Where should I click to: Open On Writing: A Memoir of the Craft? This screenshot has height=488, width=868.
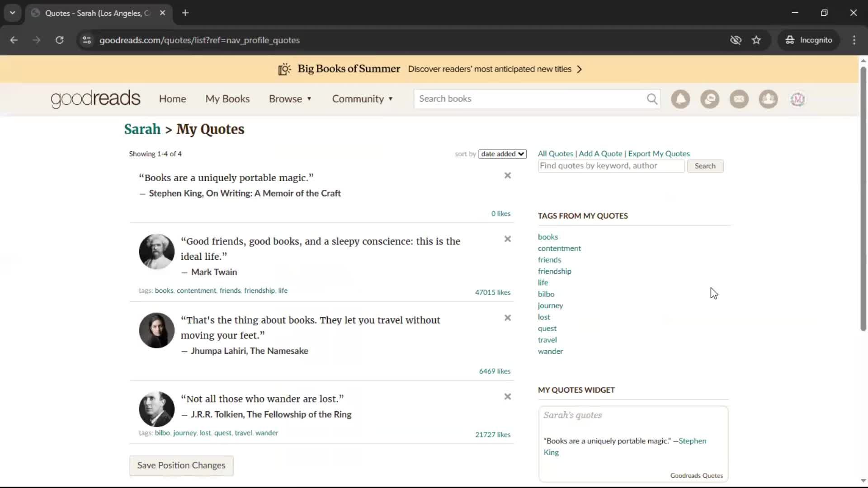tap(274, 193)
